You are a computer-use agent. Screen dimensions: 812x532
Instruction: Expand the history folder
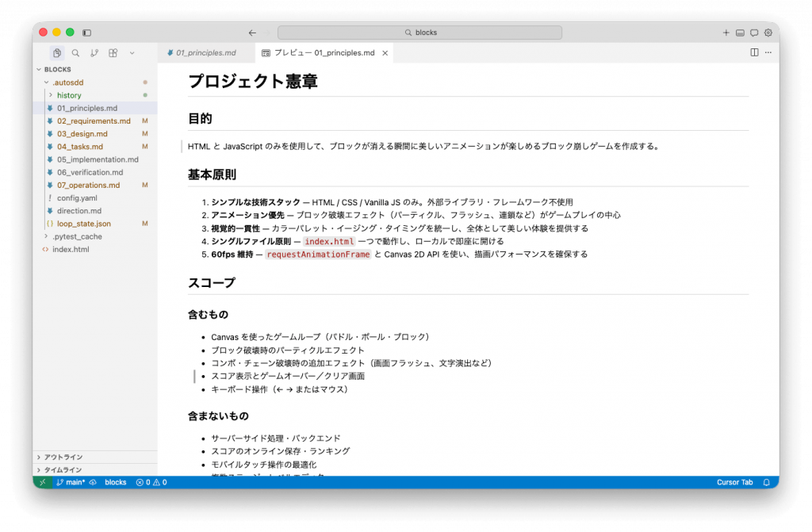click(69, 95)
